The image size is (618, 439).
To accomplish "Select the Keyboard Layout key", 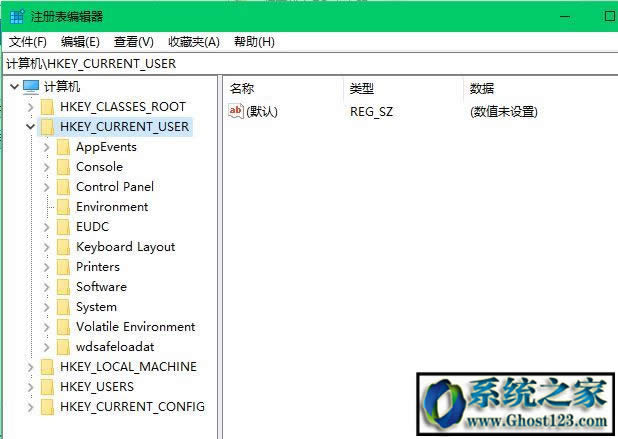I will [x=125, y=247].
